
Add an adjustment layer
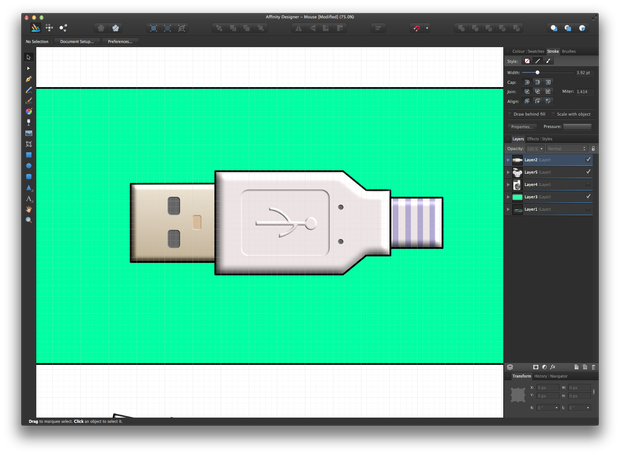click(544, 367)
